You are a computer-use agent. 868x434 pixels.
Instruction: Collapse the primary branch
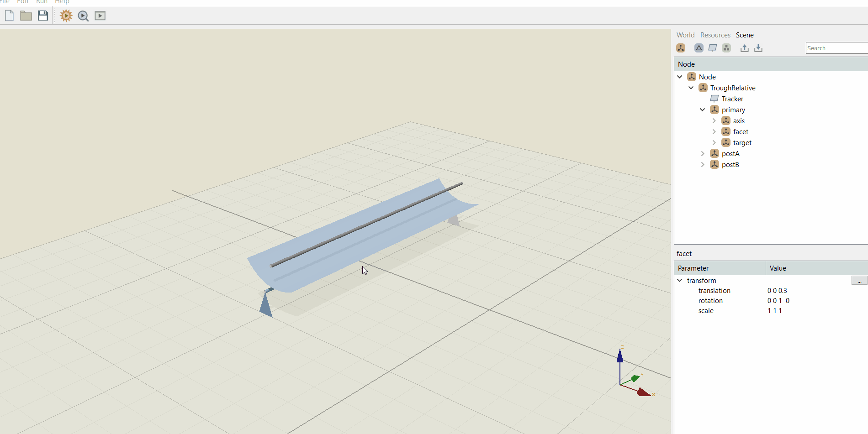(703, 110)
